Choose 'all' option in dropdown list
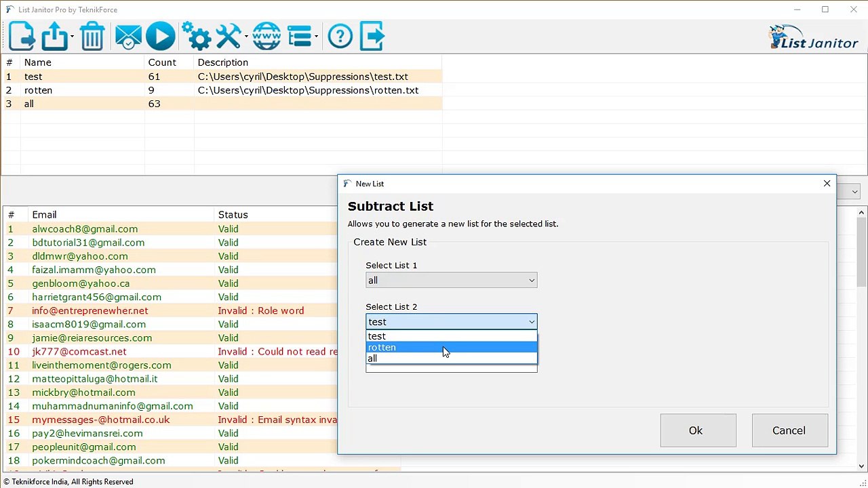The height and width of the screenshot is (488, 868). [x=451, y=359]
